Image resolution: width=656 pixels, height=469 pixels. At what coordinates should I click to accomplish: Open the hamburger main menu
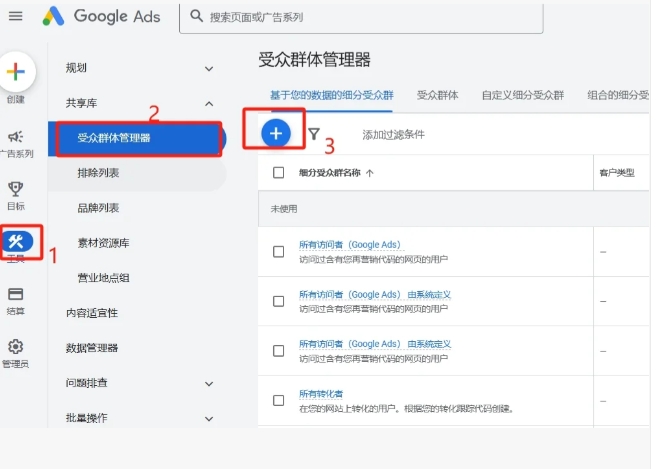[x=15, y=16]
